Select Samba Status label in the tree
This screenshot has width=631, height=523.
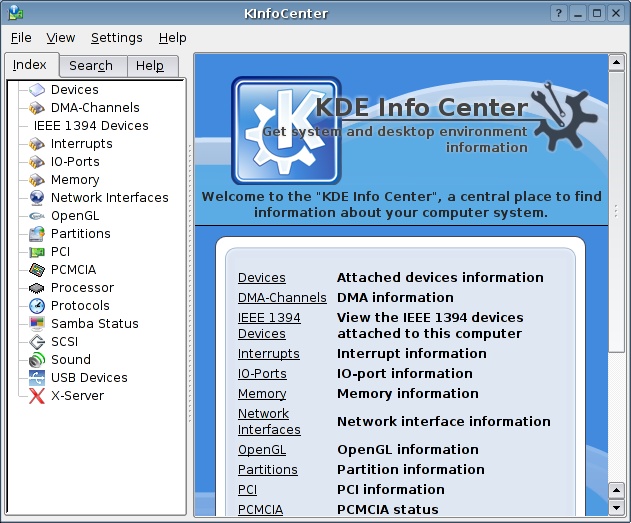tap(95, 324)
